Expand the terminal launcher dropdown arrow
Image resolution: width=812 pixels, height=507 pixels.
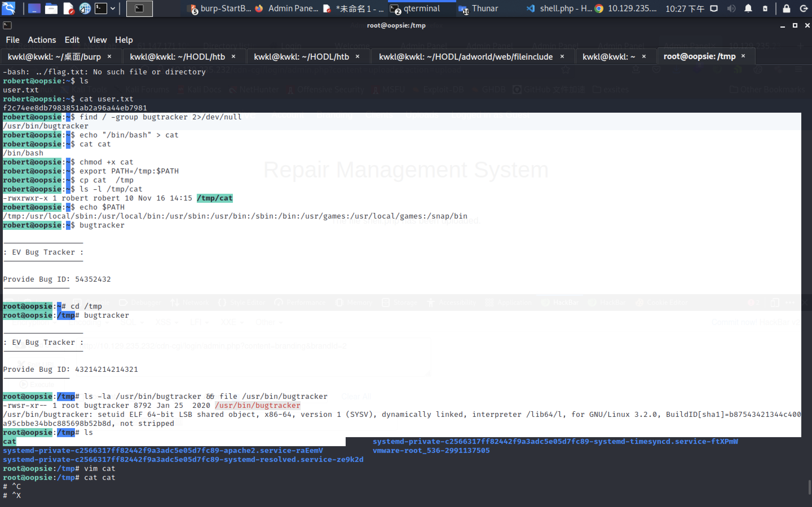coord(113,8)
